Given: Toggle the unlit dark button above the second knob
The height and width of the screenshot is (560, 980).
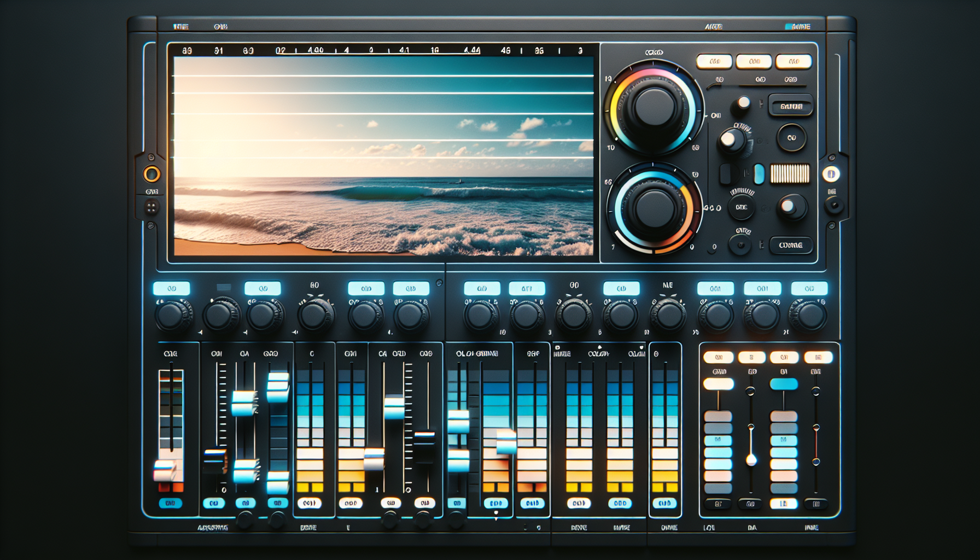Looking at the screenshot, I should point(224,287).
